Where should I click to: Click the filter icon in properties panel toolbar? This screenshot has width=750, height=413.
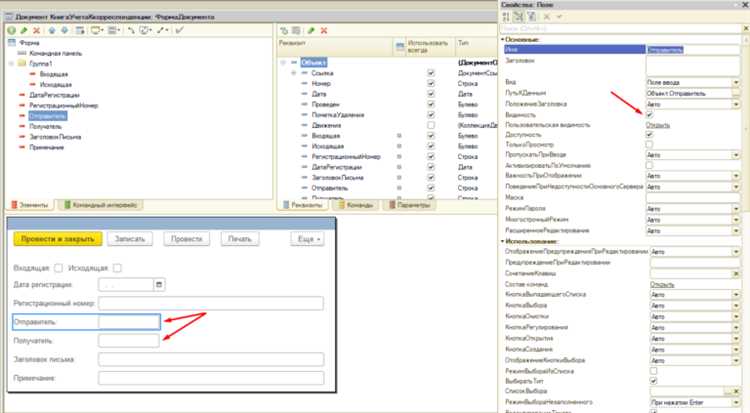(x=531, y=17)
